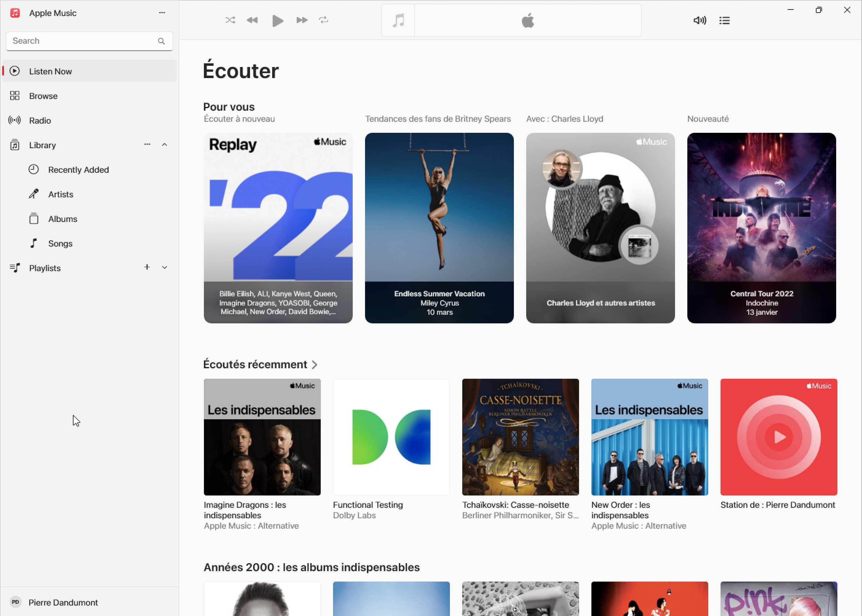Screen dimensions: 862x616
Task: Click 'Avec : Charles Lloyd' label
Action: [565, 119]
